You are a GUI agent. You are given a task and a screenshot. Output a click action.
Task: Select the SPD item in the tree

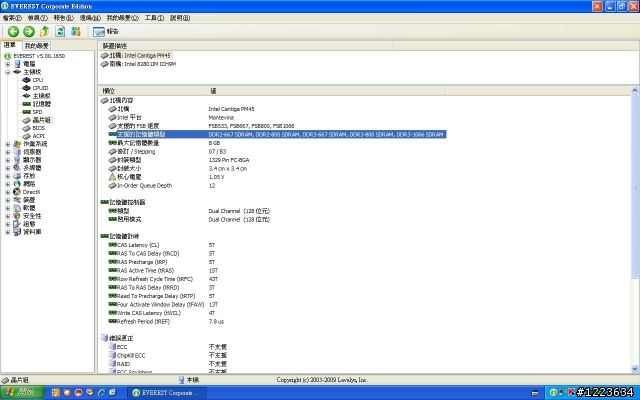click(x=37, y=112)
